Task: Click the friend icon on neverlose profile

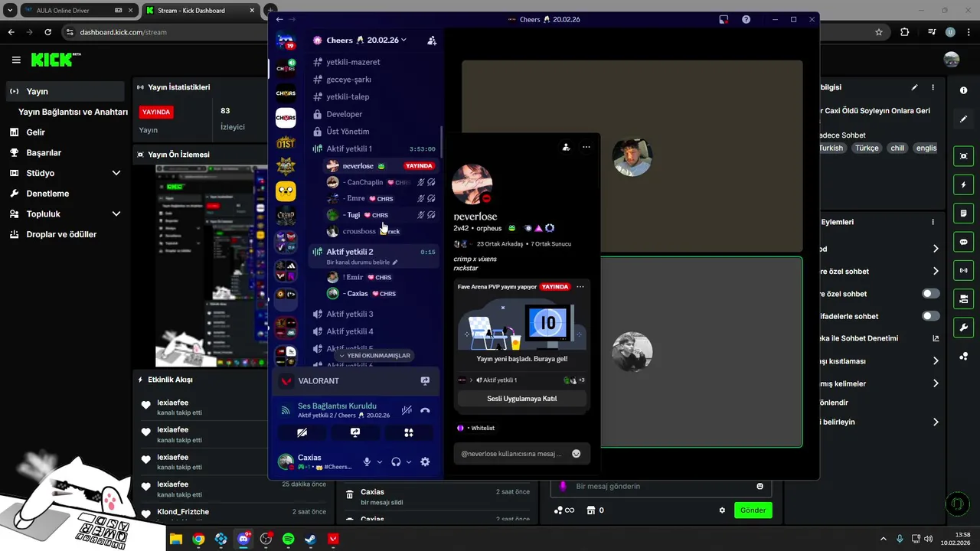Action: [566, 147]
